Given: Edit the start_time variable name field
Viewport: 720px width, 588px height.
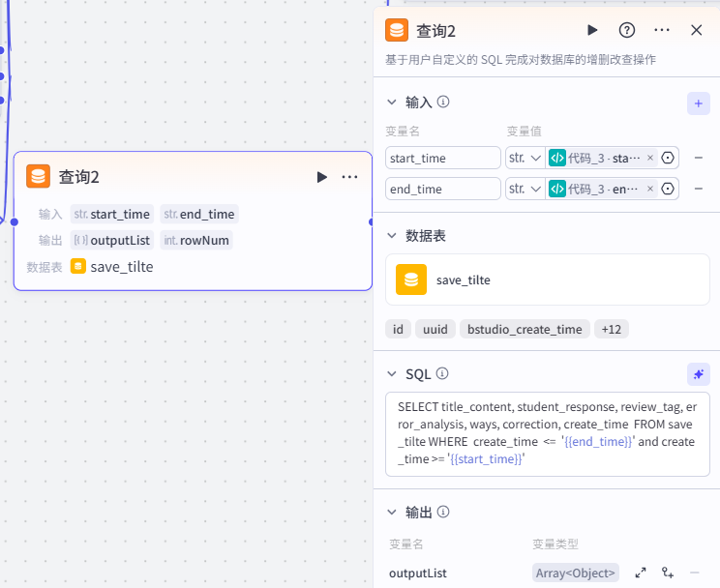Looking at the screenshot, I should (x=443, y=158).
